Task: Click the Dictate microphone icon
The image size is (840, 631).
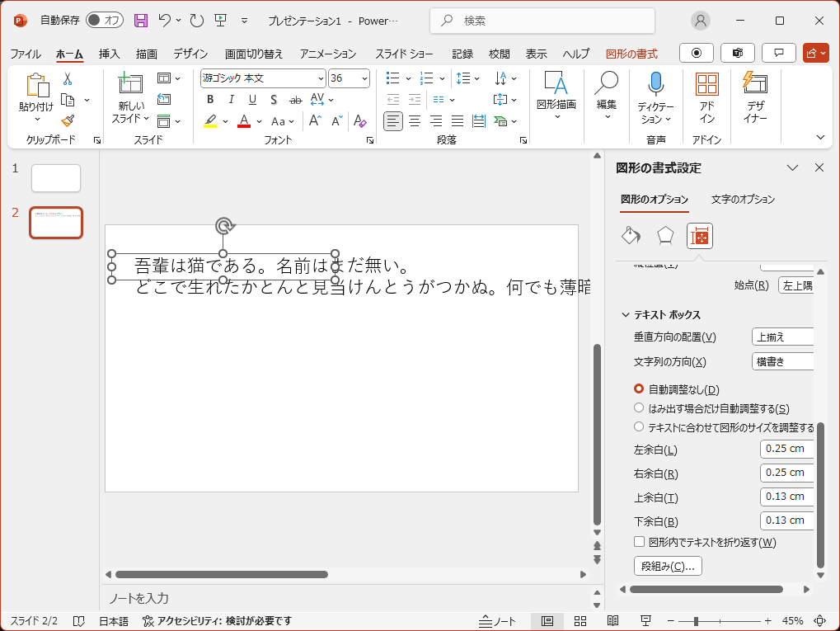Action: click(655, 84)
